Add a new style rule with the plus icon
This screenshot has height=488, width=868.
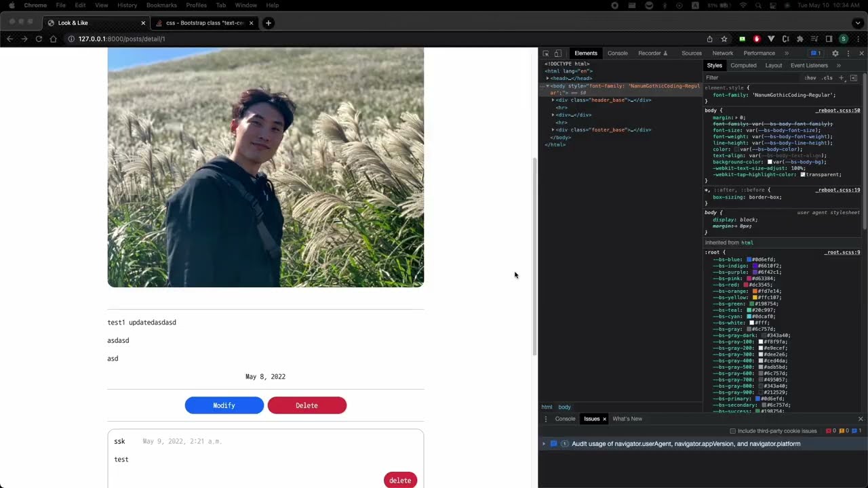(x=843, y=78)
